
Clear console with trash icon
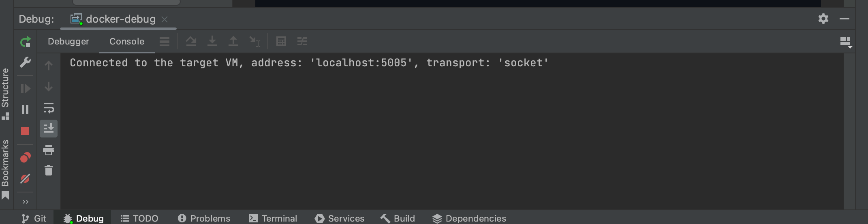coord(49,170)
